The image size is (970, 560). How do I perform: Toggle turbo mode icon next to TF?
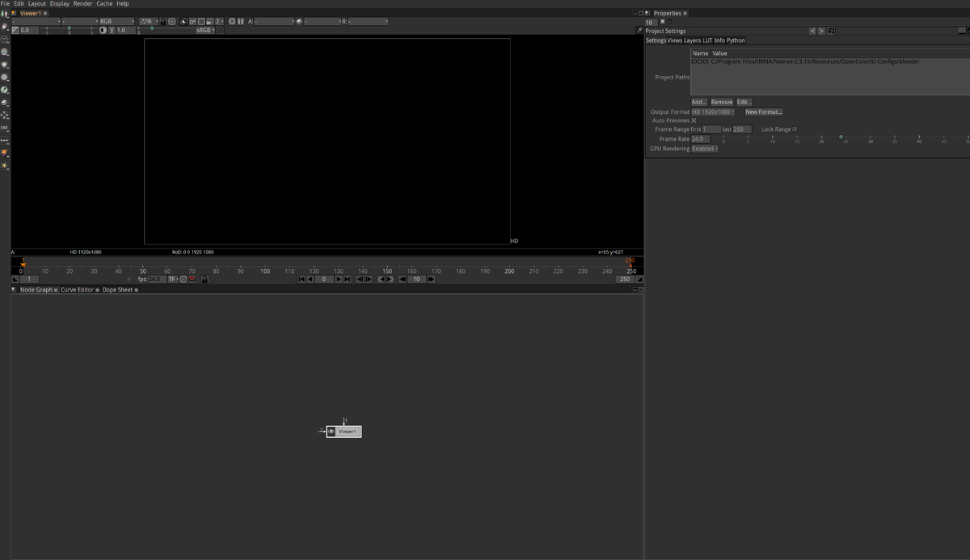point(183,279)
